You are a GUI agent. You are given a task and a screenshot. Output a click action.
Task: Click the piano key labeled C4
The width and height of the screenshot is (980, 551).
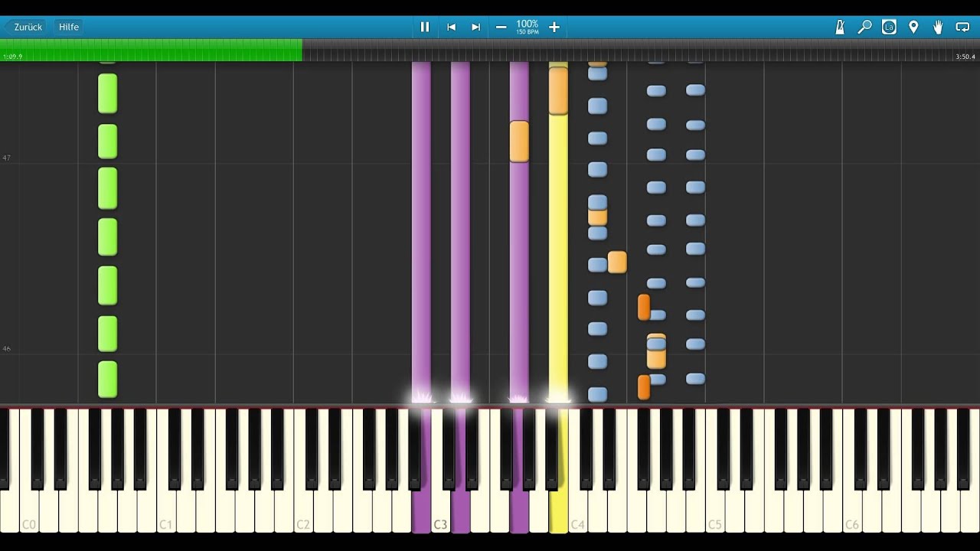tap(578, 471)
